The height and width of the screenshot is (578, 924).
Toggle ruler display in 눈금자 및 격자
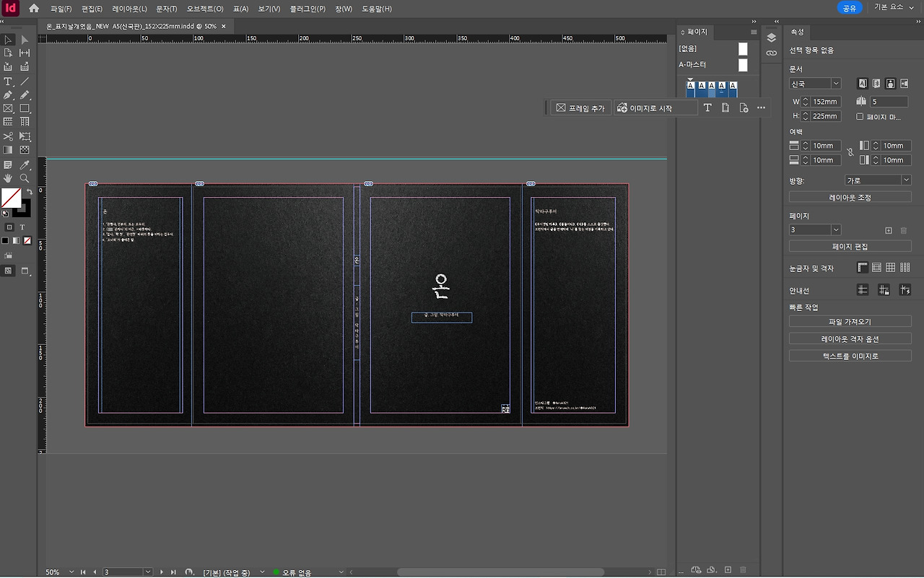pos(863,268)
